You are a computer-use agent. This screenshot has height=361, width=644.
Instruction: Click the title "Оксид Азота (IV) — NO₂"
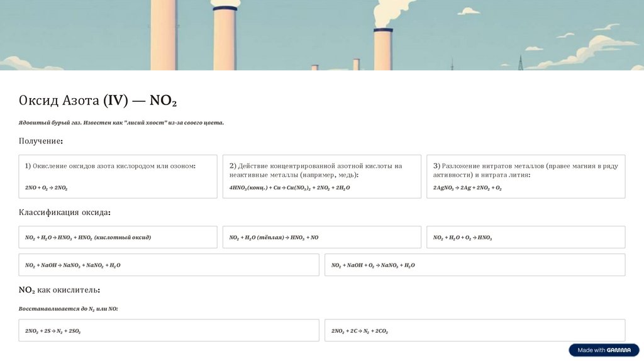pos(97,101)
